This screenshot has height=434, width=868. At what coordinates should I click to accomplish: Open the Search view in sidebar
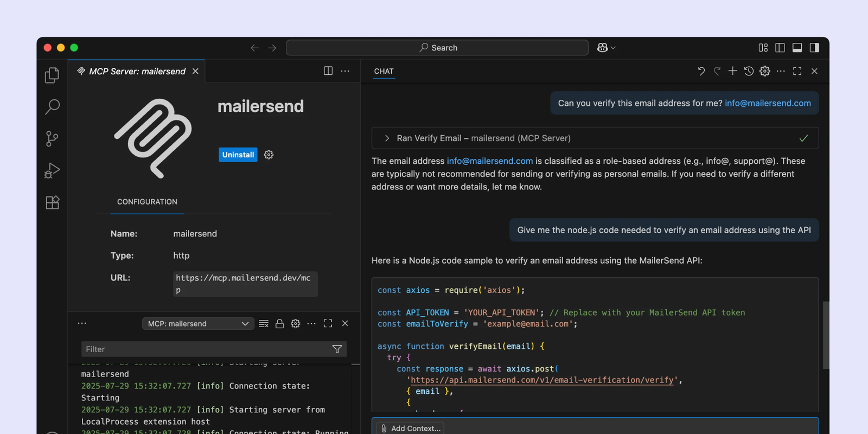pos(52,107)
